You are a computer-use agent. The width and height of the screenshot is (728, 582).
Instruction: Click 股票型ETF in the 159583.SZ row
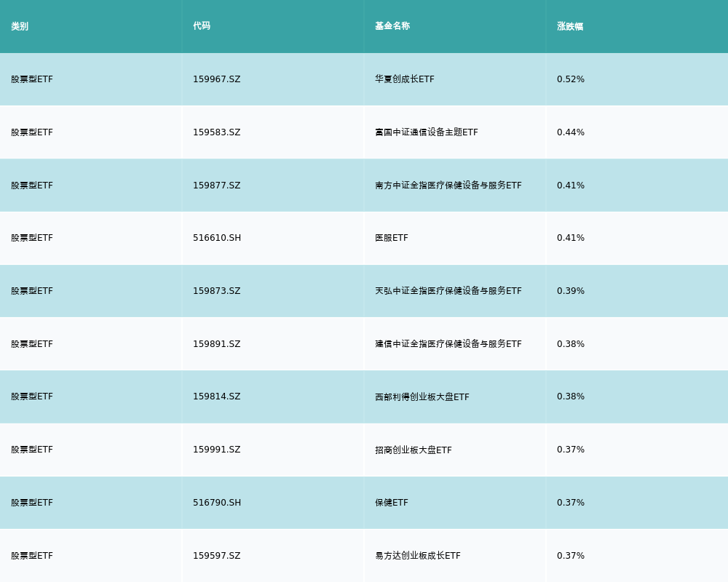pos(32,132)
